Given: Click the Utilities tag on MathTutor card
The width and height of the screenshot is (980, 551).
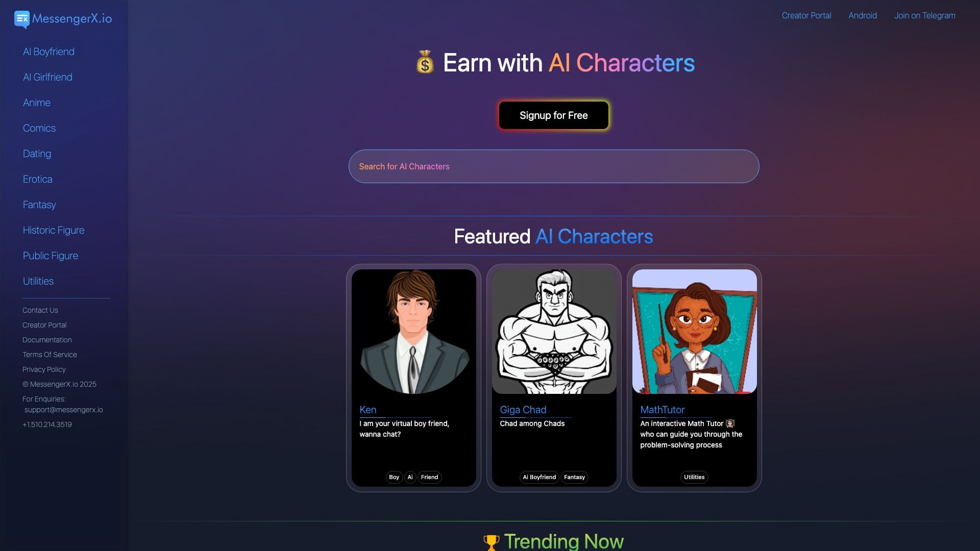Looking at the screenshot, I should point(694,477).
